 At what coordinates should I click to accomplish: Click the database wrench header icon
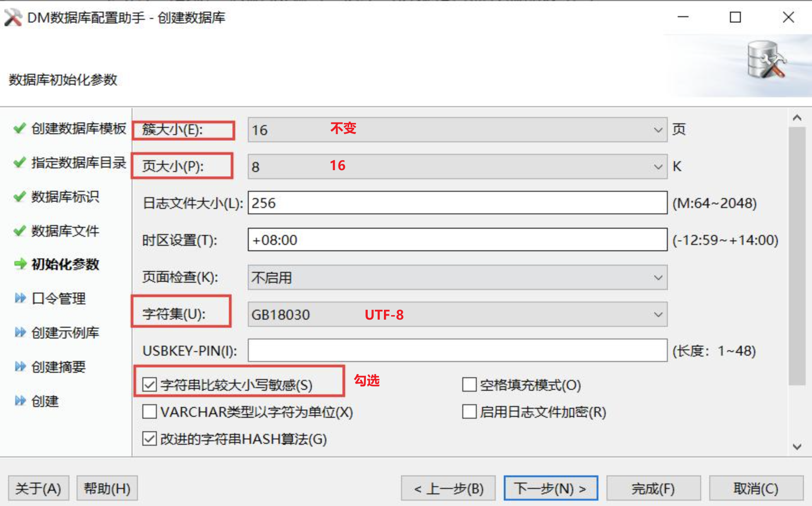766,60
